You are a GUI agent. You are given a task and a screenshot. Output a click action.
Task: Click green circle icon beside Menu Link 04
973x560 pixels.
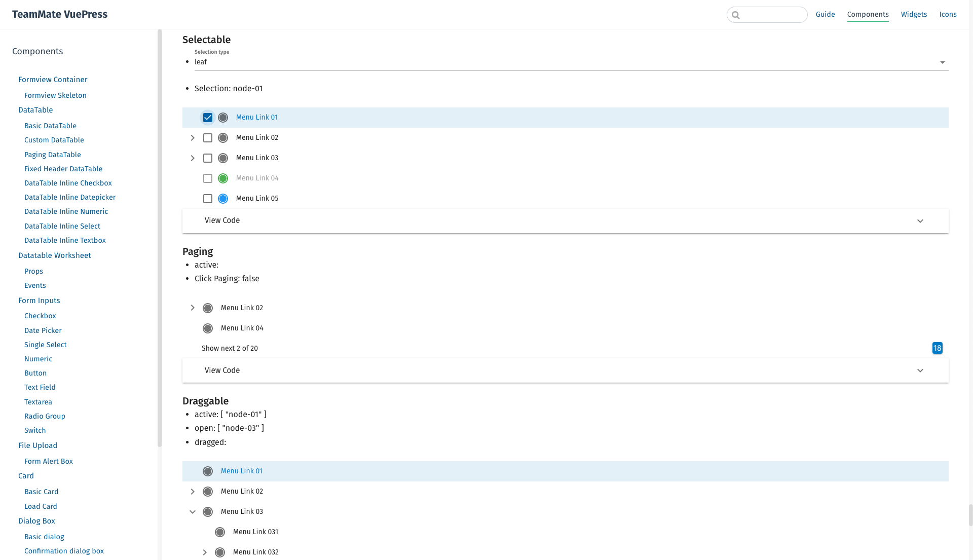coord(223,178)
